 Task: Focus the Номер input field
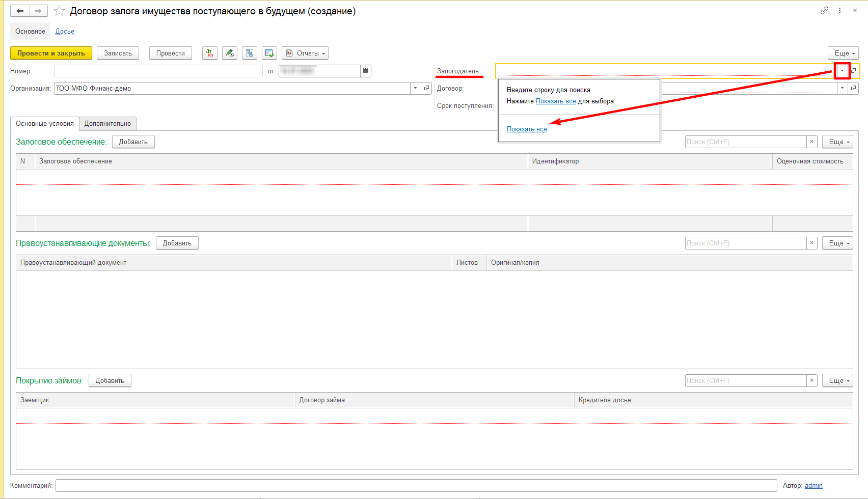[158, 71]
